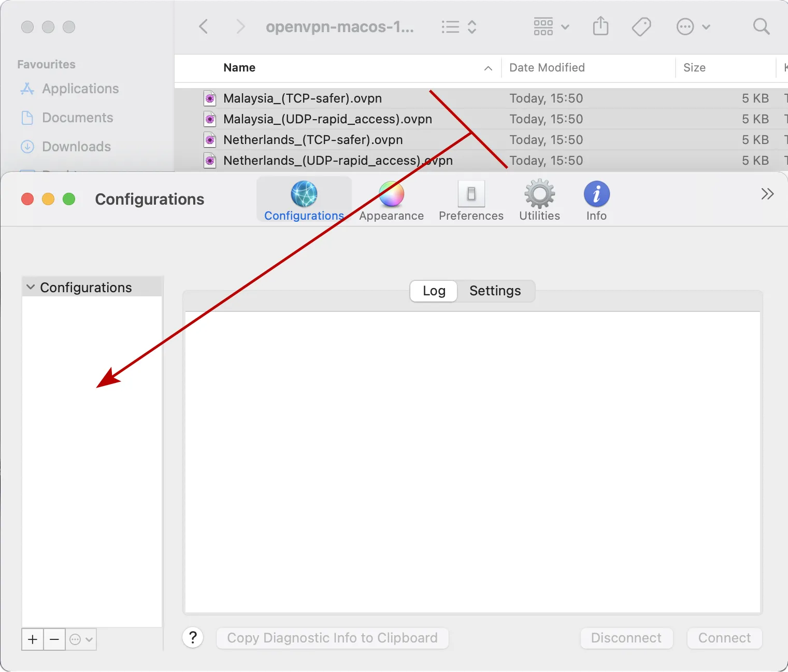The height and width of the screenshot is (672, 788).
Task: Select the Log tab
Action: pos(433,291)
